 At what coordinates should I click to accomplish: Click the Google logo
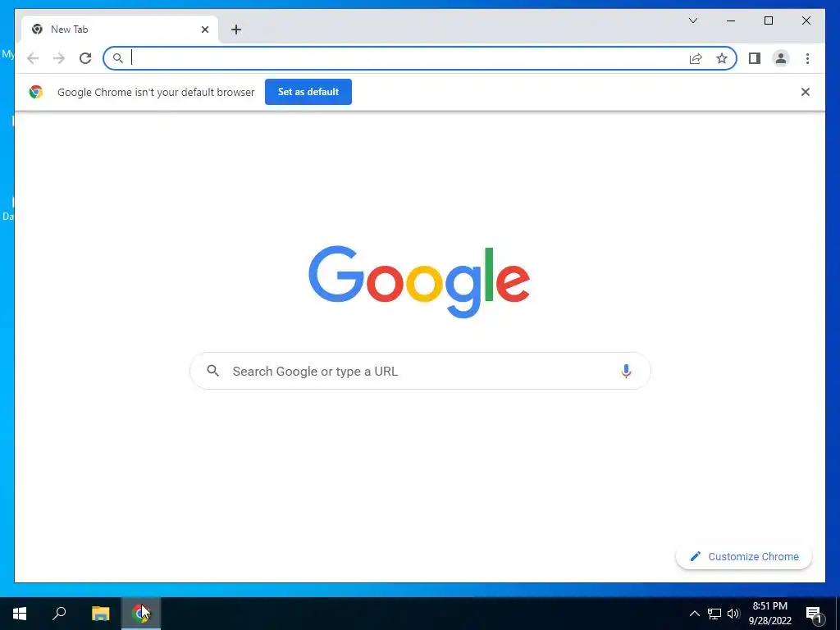click(419, 282)
